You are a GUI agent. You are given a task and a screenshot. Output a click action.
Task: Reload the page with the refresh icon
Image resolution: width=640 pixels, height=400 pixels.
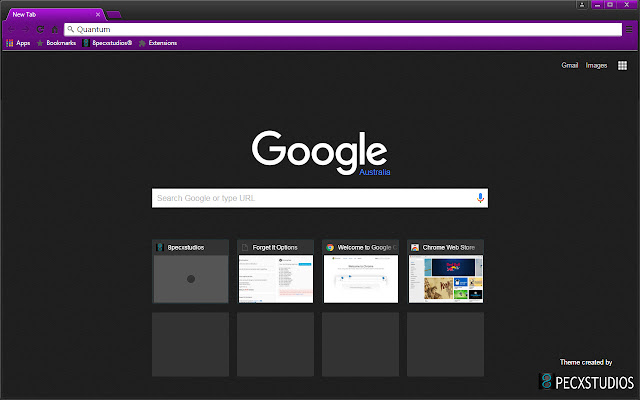coord(40,29)
